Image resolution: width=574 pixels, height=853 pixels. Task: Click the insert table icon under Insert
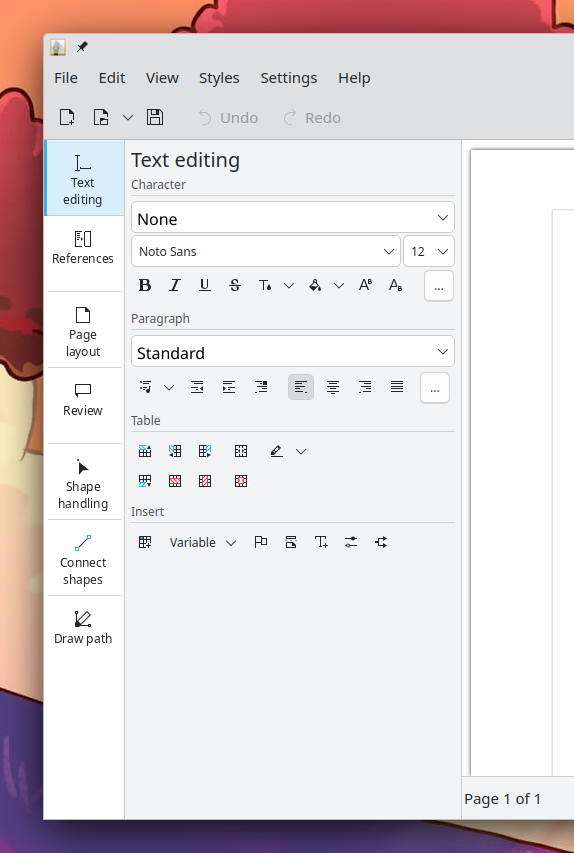(145, 542)
